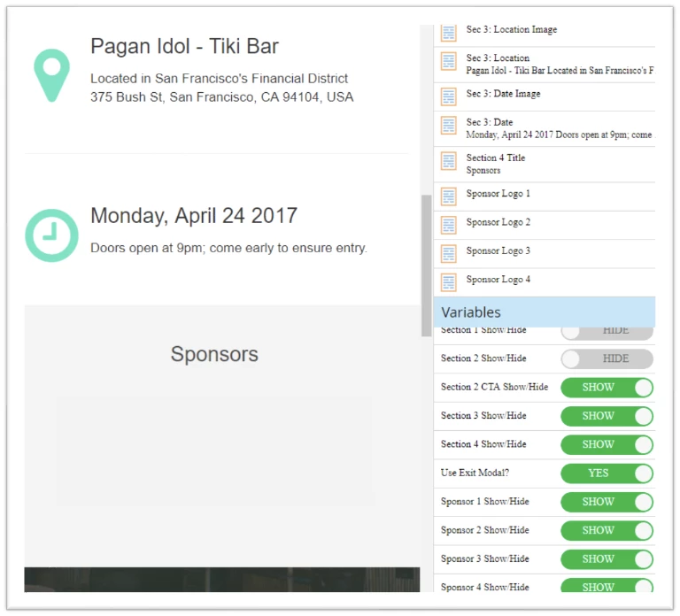Image resolution: width=680 pixels, height=616 pixels.
Task: Click the Sponsor 1 Show/Hide label
Action: [x=485, y=502]
